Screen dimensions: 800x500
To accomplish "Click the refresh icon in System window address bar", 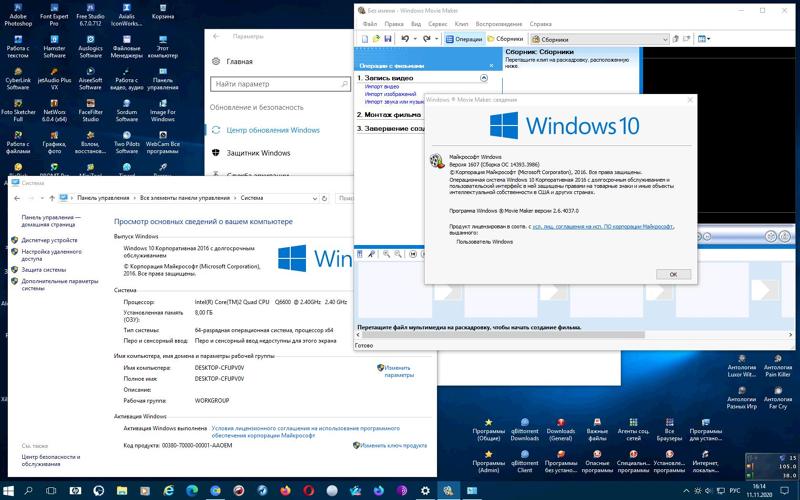I will pyautogui.click(x=324, y=198).
